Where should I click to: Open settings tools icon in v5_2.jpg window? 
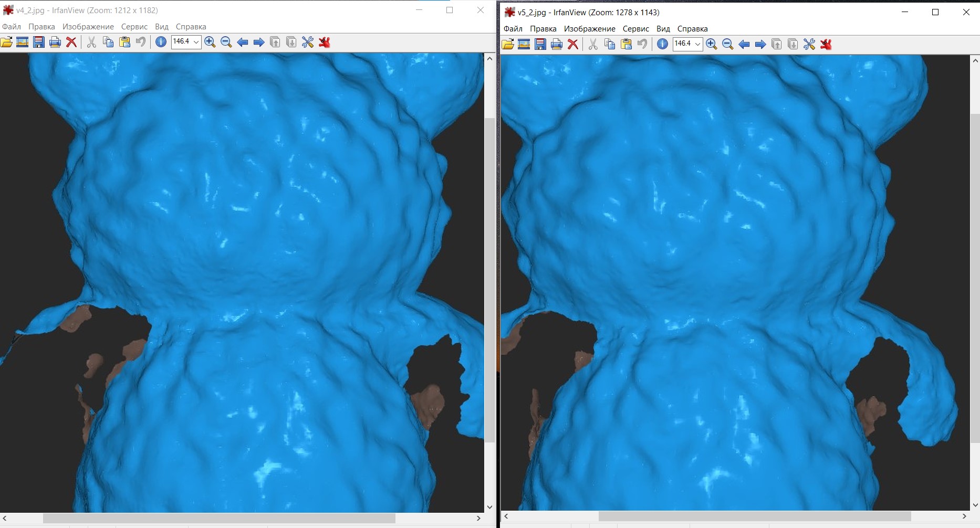(809, 44)
